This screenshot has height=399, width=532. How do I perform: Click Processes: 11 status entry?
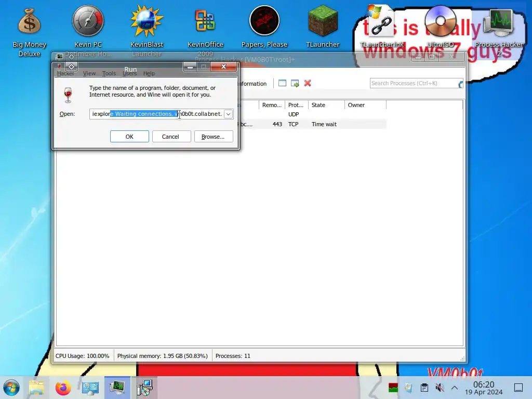(233, 356)
